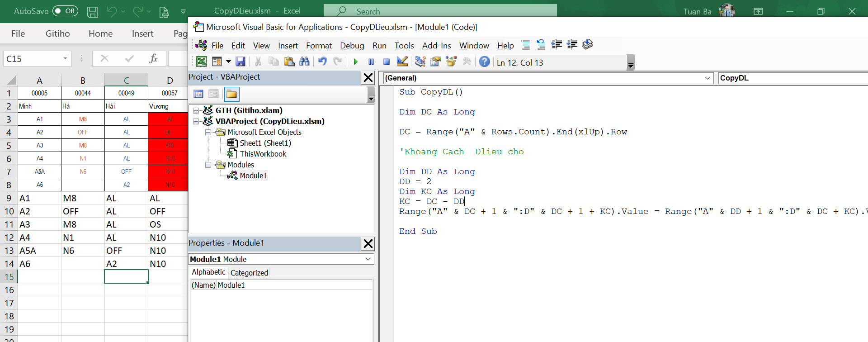Toggle AutoSave switch off/on
868x342 pixels.
pos(65,11)
